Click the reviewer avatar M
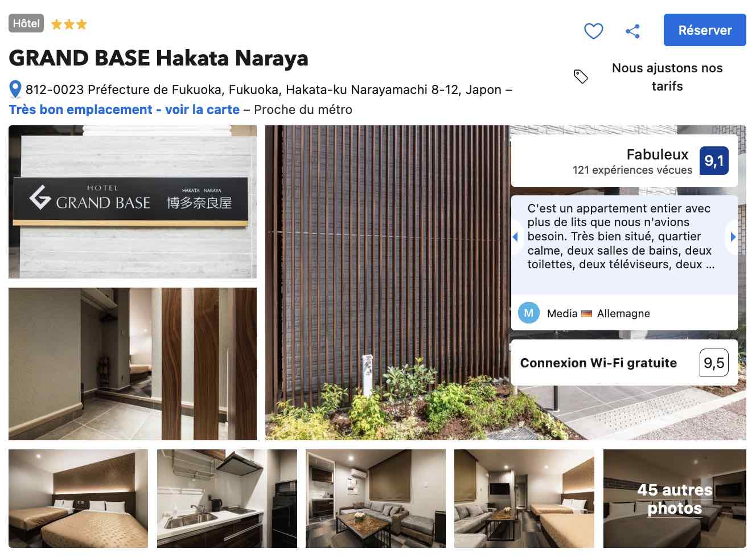756x557 pixels. tap(528, 313)
